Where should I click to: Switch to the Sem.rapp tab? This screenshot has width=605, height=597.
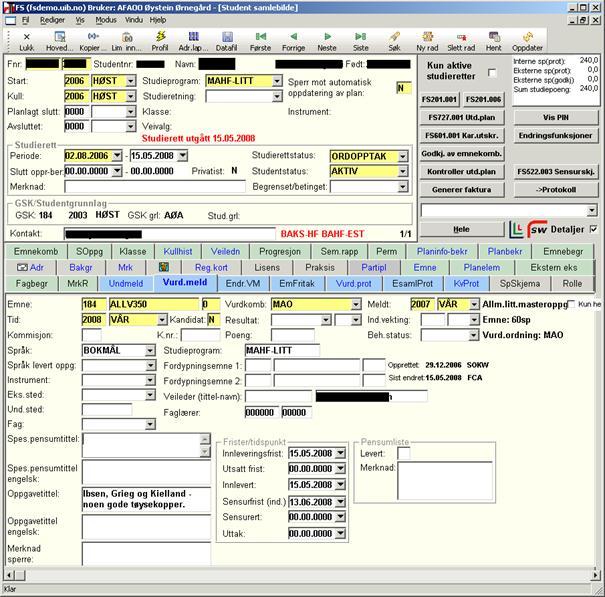[x=339, y=252]
